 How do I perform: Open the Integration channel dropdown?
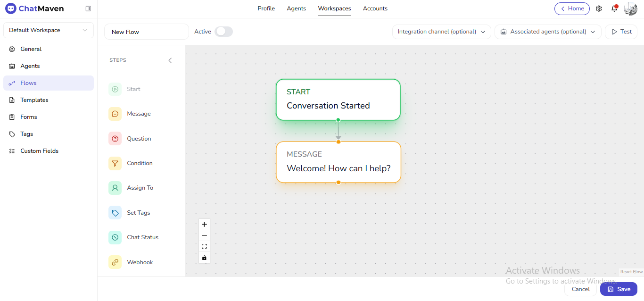click(441, 32)
